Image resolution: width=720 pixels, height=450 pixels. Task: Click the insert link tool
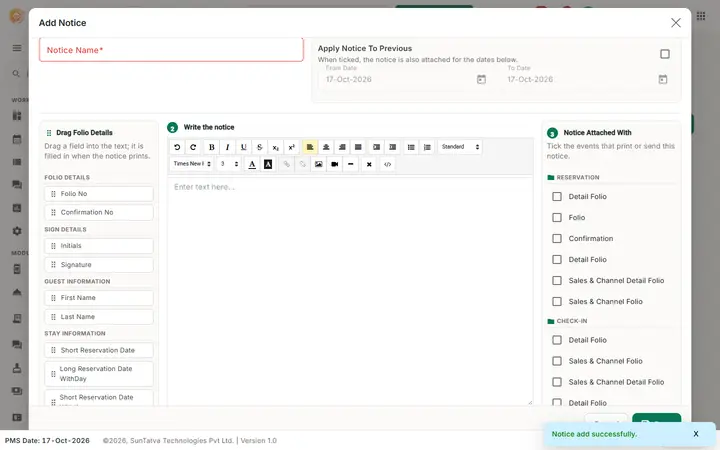point(287,164)
